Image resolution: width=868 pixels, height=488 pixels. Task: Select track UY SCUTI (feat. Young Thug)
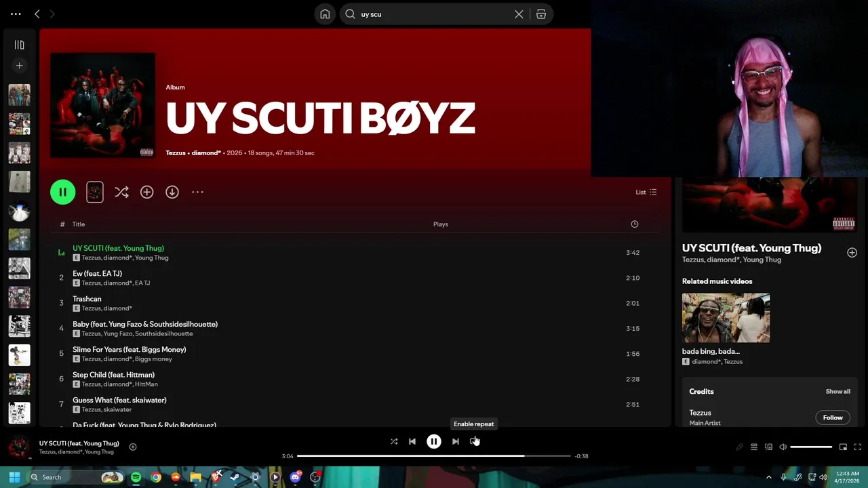click(118, 248)
